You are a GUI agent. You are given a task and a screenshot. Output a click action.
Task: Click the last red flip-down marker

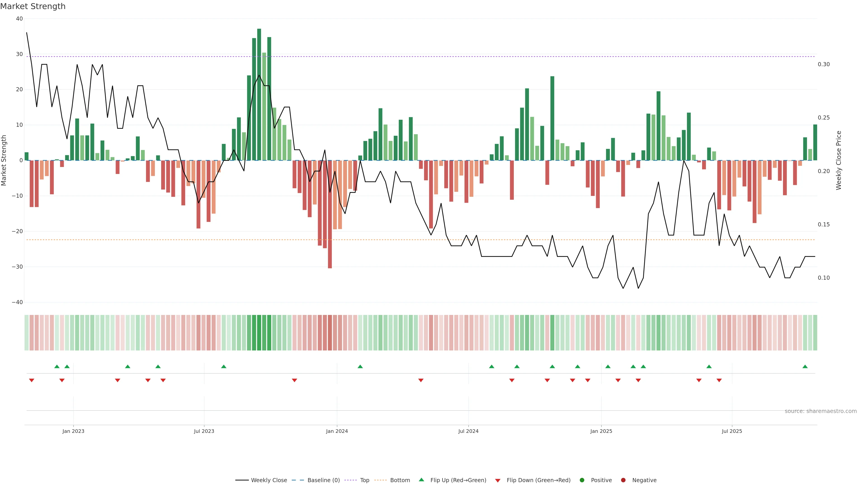pos(719,380)
